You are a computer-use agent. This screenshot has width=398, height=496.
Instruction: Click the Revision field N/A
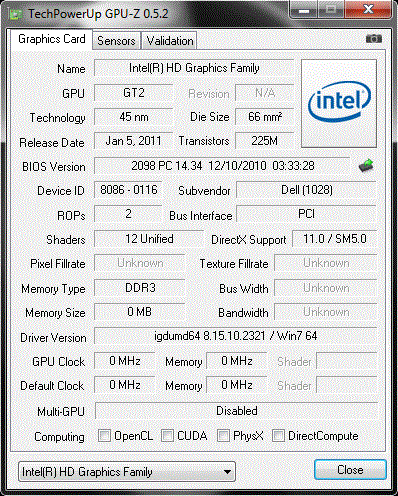coord(265,92)
